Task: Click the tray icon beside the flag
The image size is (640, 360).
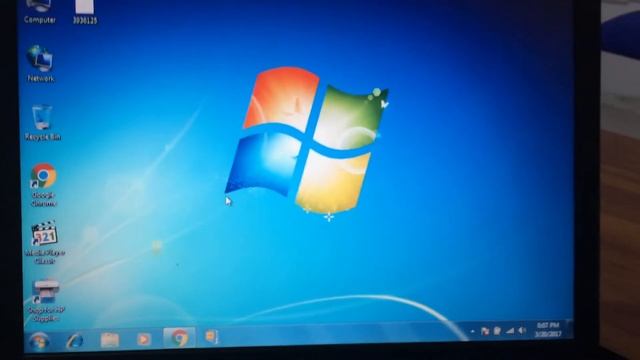Action: (497, 331)
